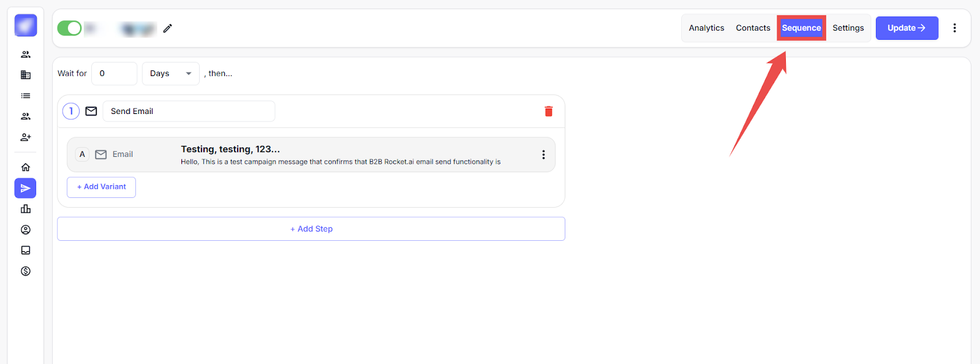Click the Send Email step name field
The width and height of the screenshot is (980, 364).
[189, 111]
